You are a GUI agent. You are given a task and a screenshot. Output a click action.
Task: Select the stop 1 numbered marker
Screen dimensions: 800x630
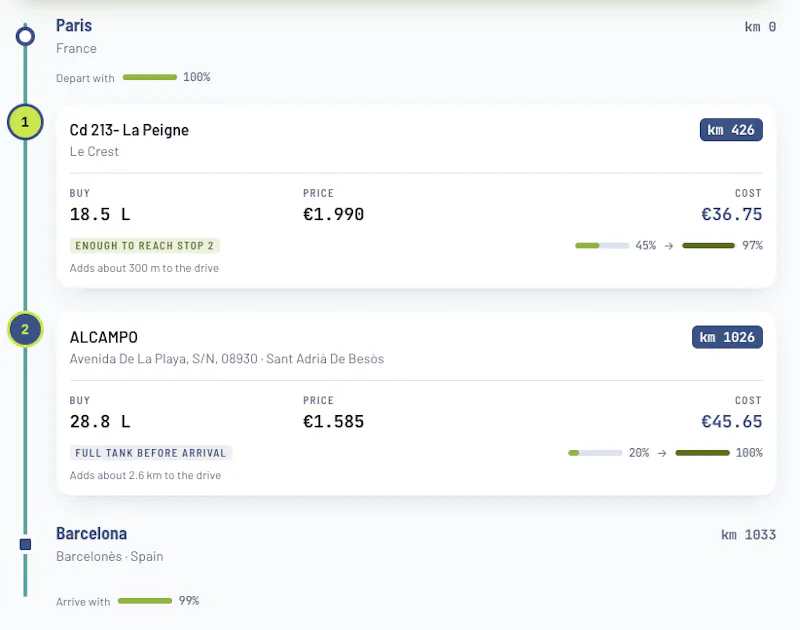point(25,122)
